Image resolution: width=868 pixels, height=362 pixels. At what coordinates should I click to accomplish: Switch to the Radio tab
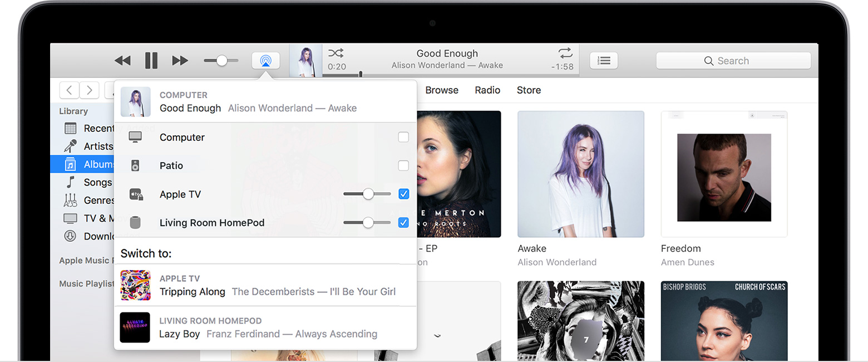point(487,90)
